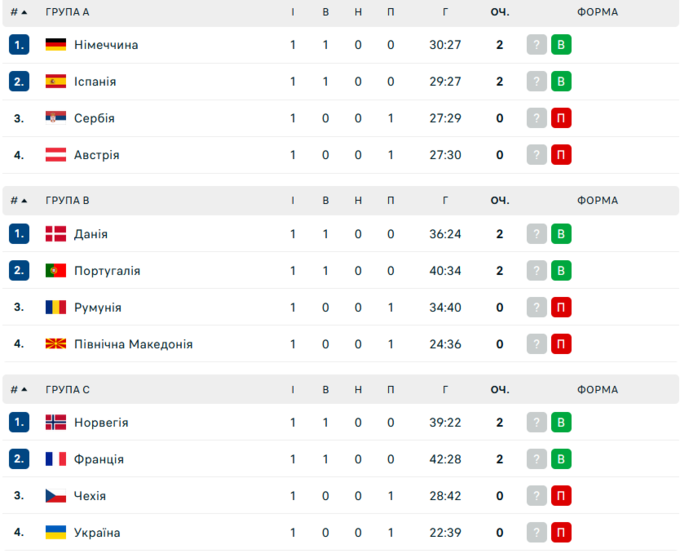The height and width of the screenshot is (558, 680).
Task: Click the Ukraine flag icon
Action: 56,532
